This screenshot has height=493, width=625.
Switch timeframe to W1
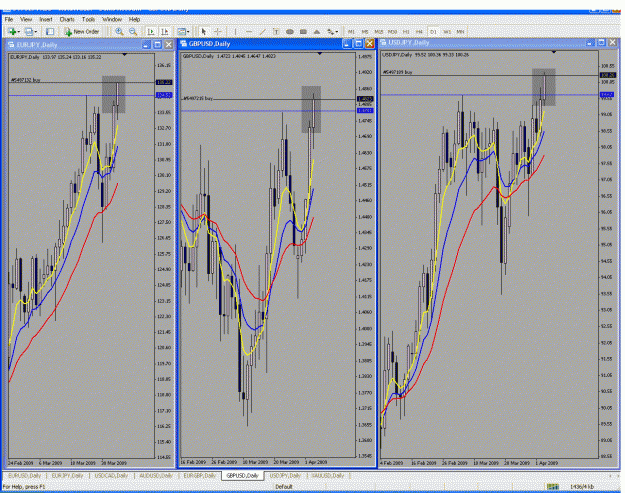click(447, 31)
